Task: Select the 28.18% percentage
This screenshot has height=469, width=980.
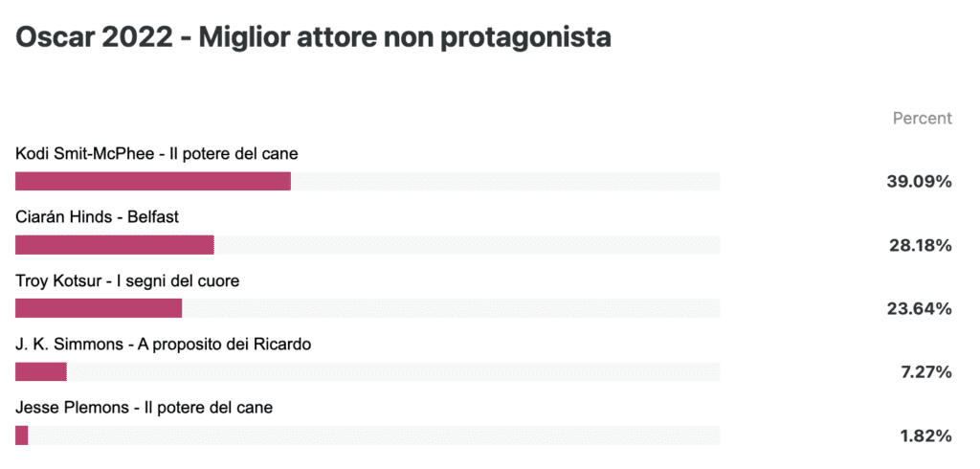Action: 920,246
